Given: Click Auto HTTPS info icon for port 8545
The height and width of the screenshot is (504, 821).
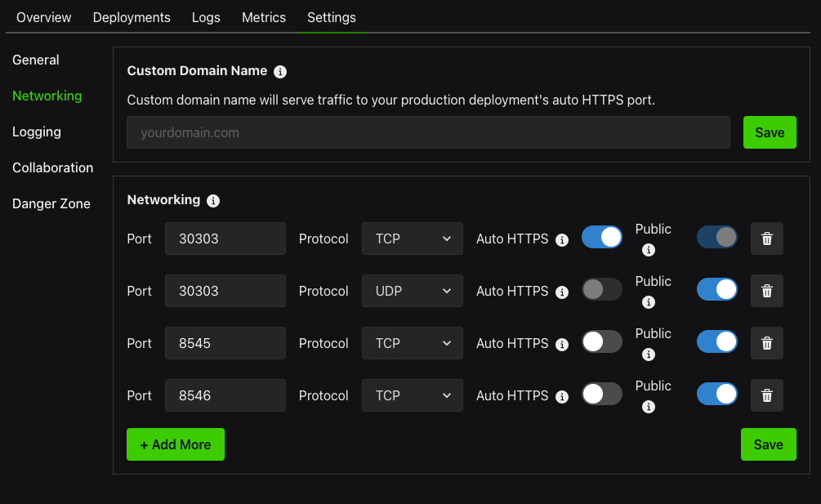Looking at the screenshot, I should 562,345.
